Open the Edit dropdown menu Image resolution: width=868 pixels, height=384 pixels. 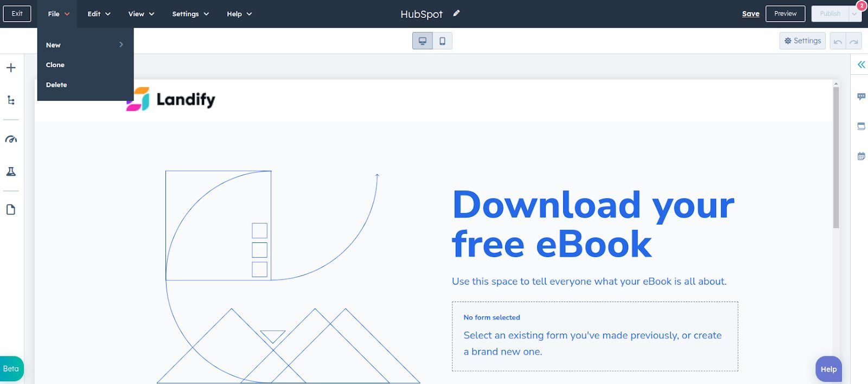(99, 14)
